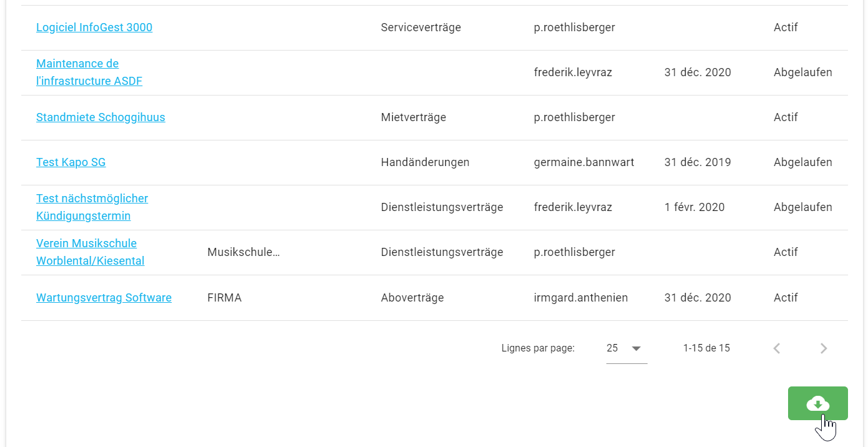Viewport: 868px width, 447px height.
Task: Click the Handänderungen category cell
Action: coord(425,162)
